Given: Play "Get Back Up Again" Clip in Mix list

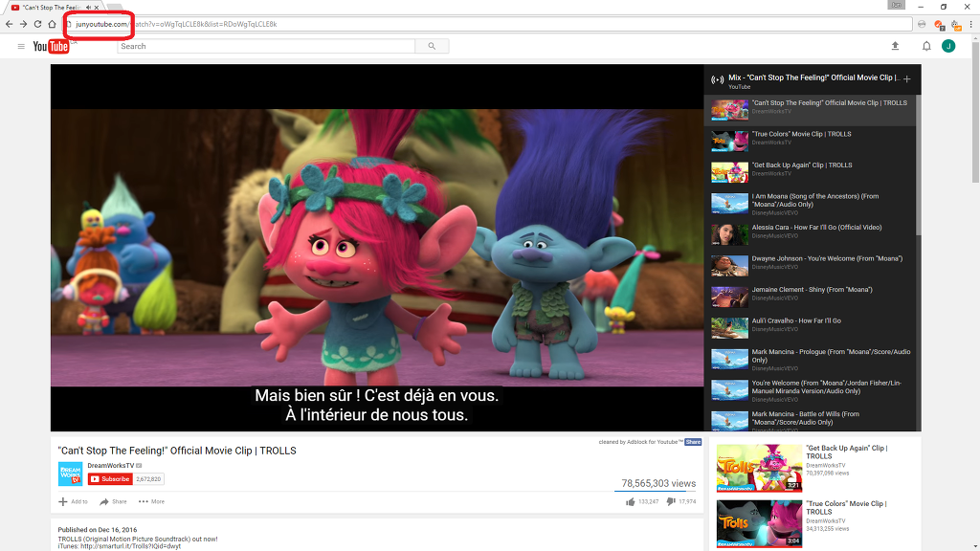Looking at the screenshot, I should 810,172.
